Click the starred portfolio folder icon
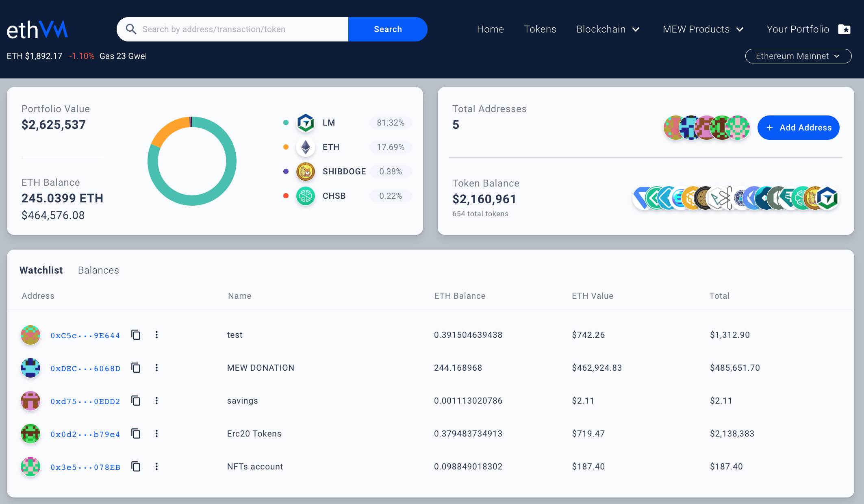Viewport: 864px width, 504px height. pos(844,29)
